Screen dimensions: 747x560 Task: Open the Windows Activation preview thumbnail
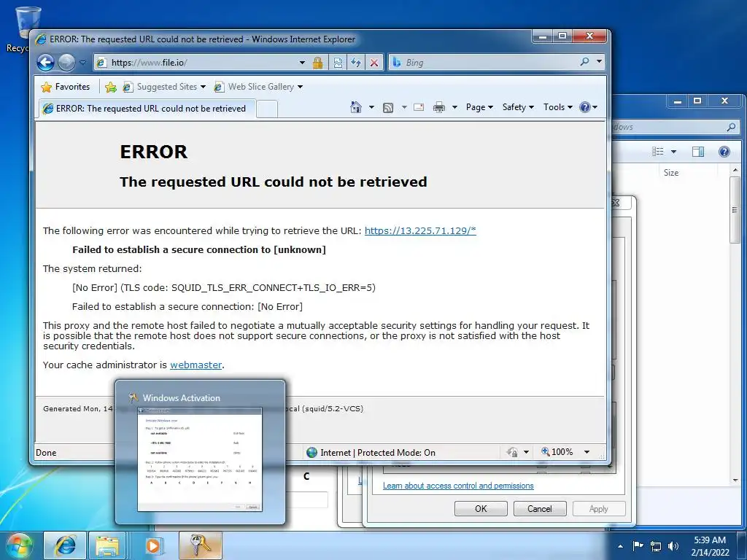(x=200, y=452)
